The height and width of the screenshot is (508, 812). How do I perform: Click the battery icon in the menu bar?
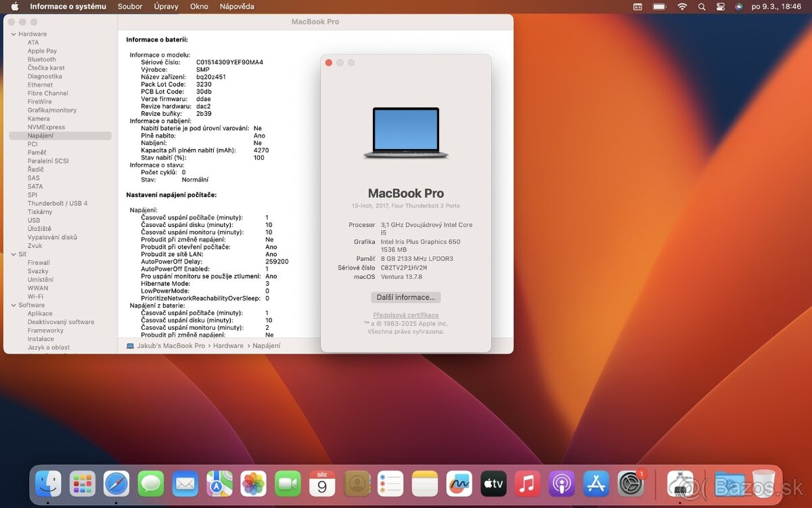point(659,6)
